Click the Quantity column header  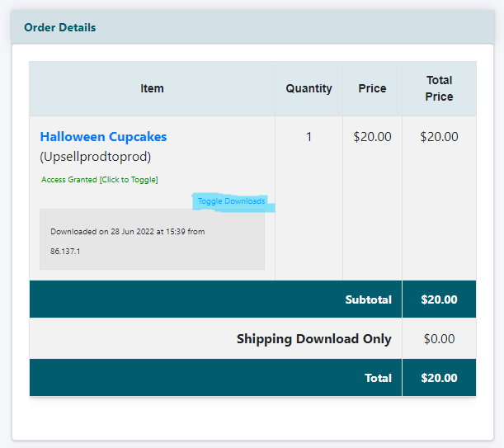pos(309,88)
